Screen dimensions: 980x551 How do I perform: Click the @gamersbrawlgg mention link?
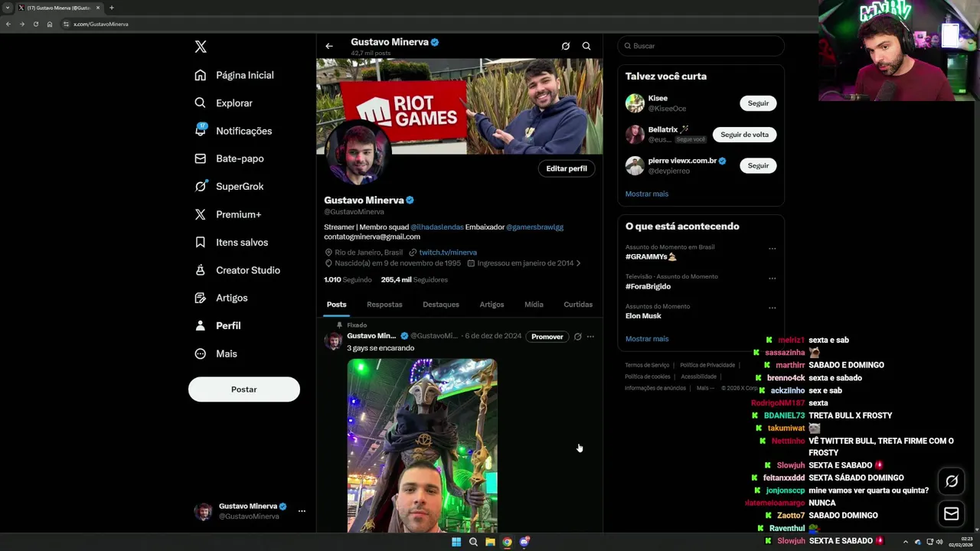pos(534,227)
